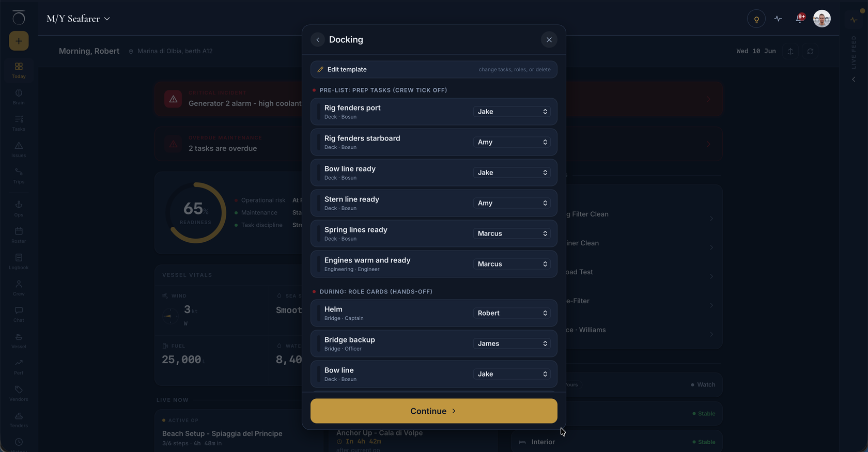Go to Logbook in the sidebar
This screenshot has width=868, height=452.
tap(19, 261)
